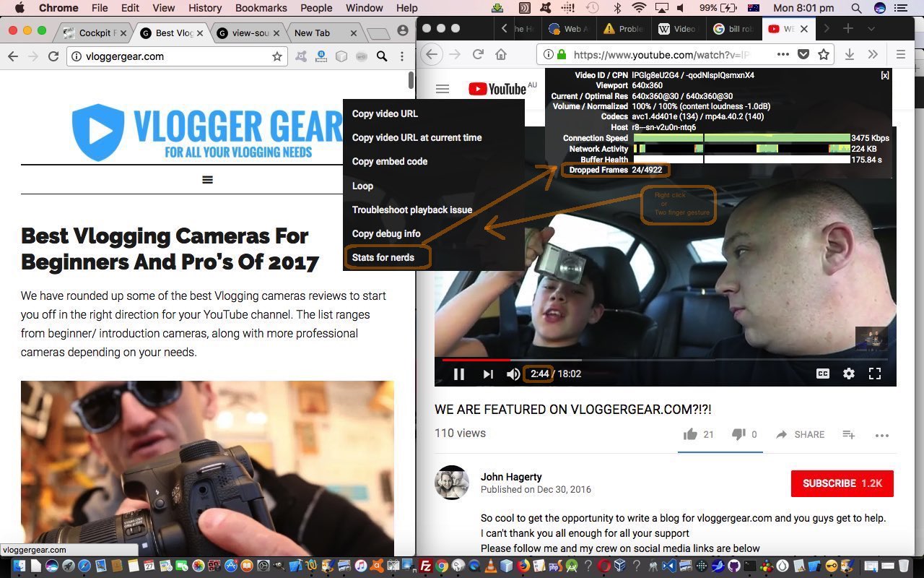Click the SHARE button under the video

point(801,434)
